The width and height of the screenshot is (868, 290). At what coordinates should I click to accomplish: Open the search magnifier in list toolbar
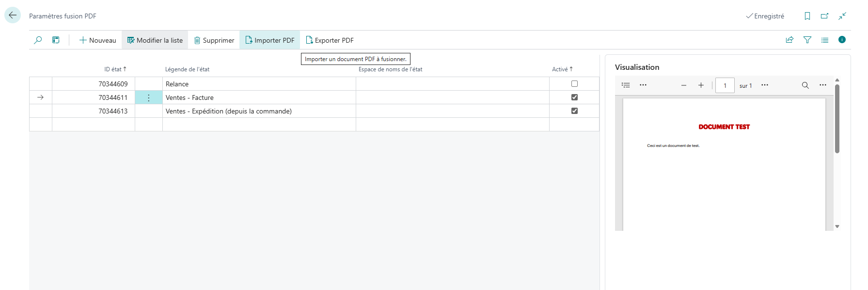pos(38,40)
